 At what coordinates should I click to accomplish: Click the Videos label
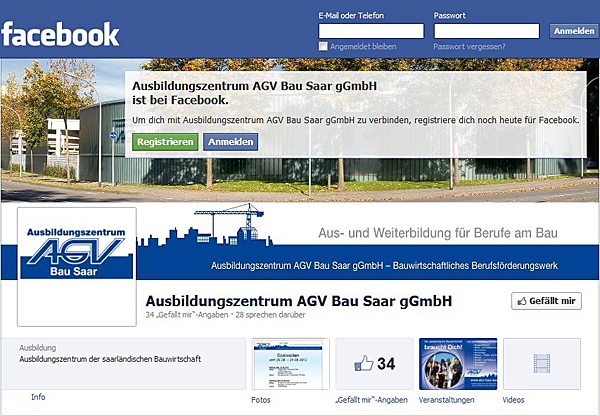(513, 400)
